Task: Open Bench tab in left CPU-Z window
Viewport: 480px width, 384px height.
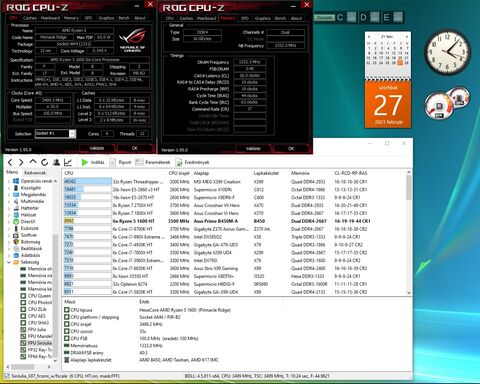Action: tap(124, 18)
